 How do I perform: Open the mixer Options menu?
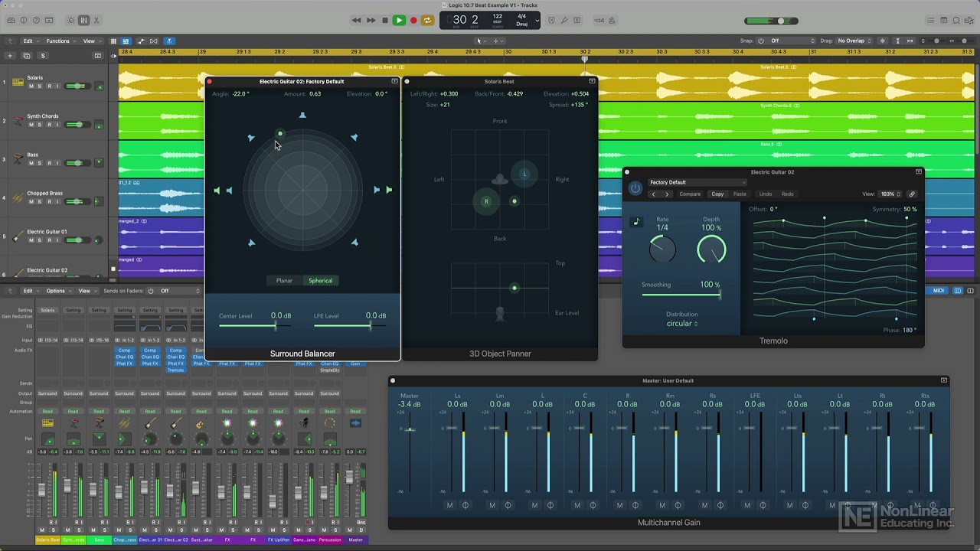[x=57, y=291]
